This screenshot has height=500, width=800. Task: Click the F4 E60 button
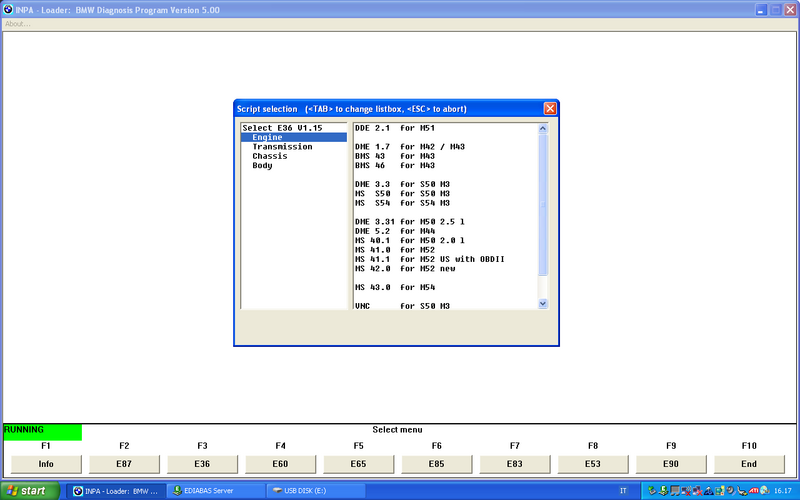point(280,464)
